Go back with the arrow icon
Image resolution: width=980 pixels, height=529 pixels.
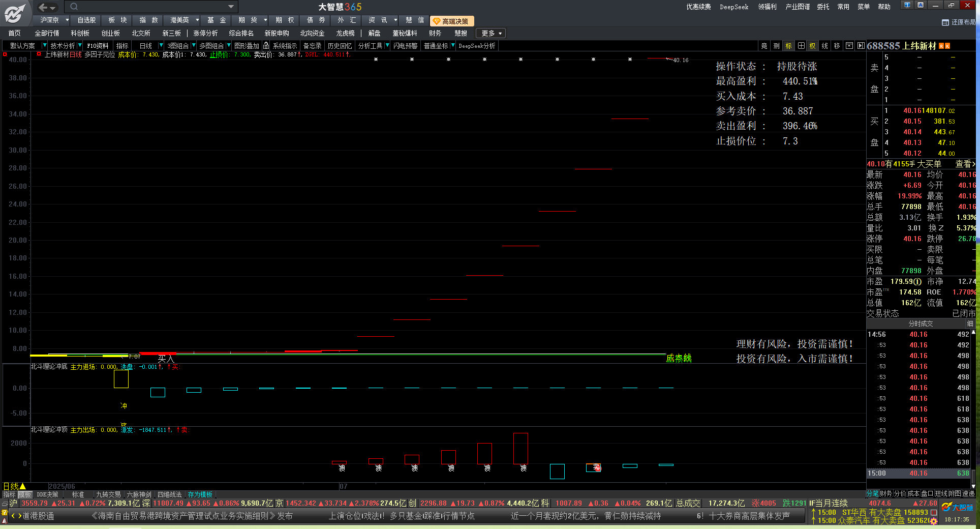(43, 7)
